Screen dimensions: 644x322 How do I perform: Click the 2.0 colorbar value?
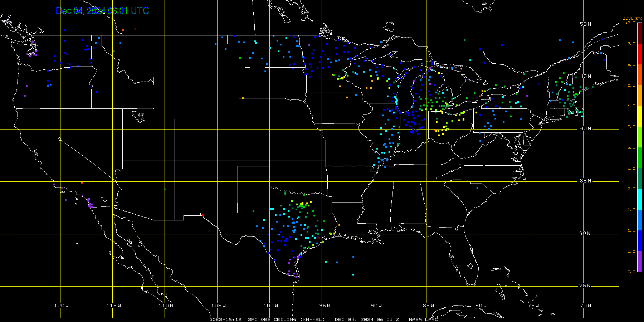pyautogui.click(x=631, y=189)
